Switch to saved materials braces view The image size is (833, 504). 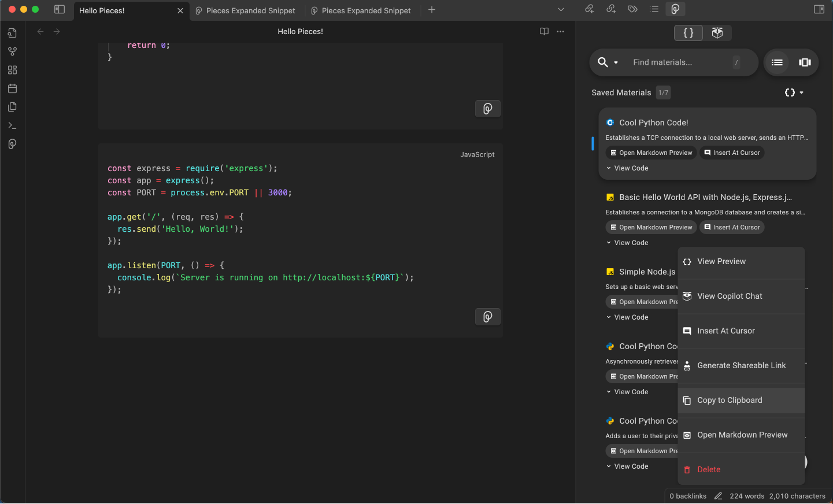pyautogui.click(x=688, y=33)
